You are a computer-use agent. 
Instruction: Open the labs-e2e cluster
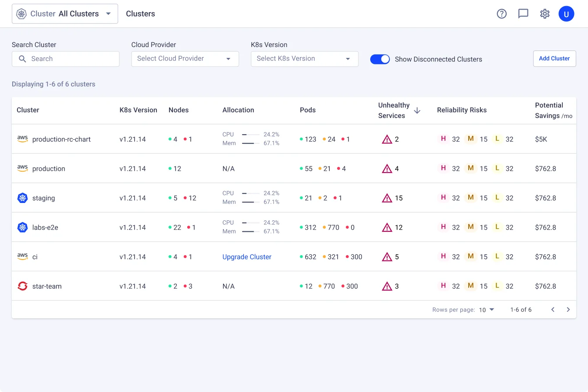pos(45,227)
